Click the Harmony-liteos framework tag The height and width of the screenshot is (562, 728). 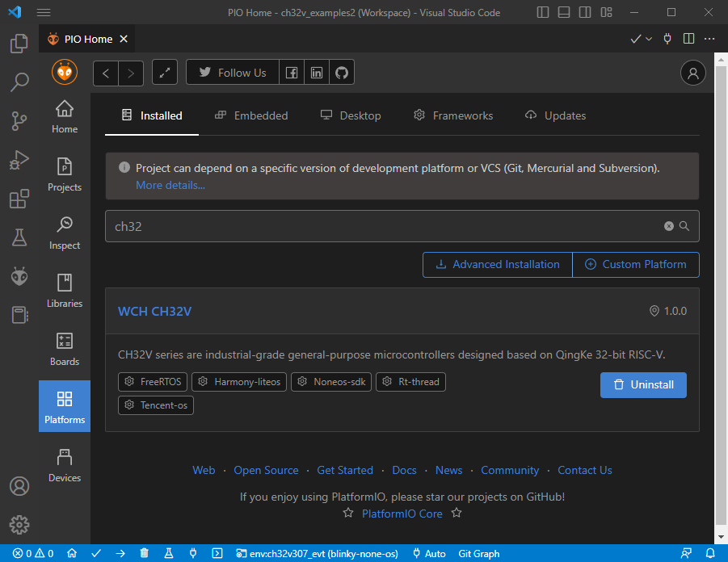pyautogui.click(x=239, y=382)
